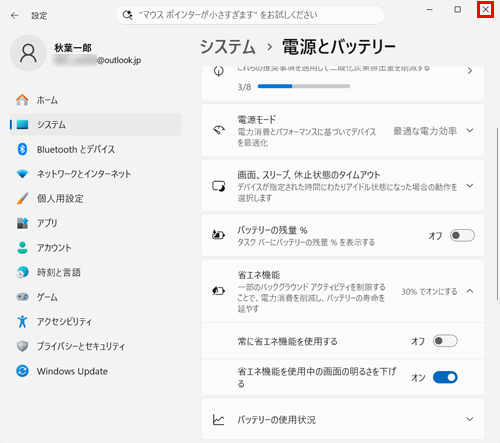500x443 pixels.
Task: Collapse the 省エネ機能 section chevron
Action: pyautogui.click(x=470, y=291)
